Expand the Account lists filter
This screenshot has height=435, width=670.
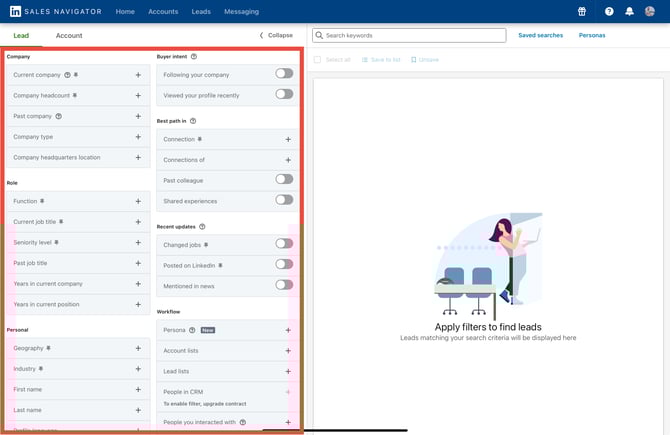coord(288,350)
